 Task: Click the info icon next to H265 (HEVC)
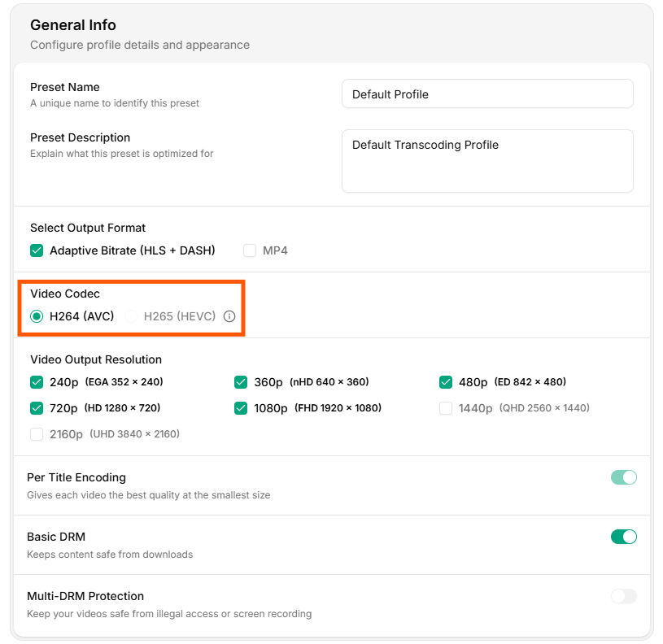[229, 316]
